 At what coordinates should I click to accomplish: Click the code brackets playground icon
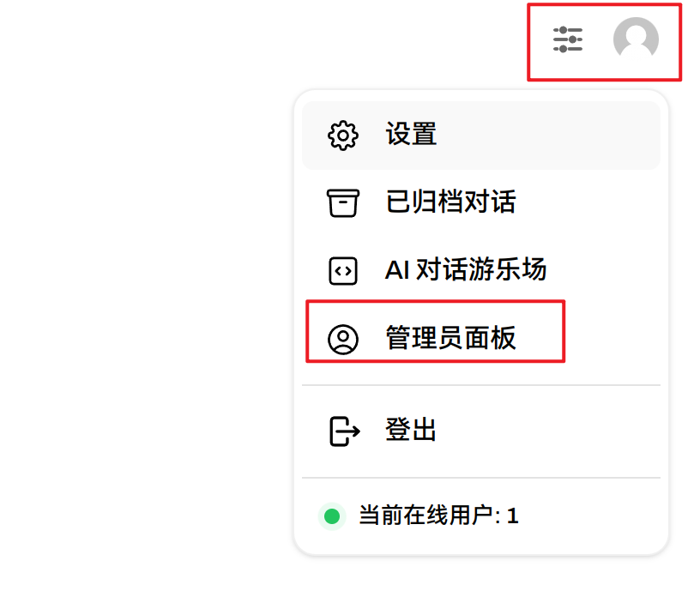343,271
